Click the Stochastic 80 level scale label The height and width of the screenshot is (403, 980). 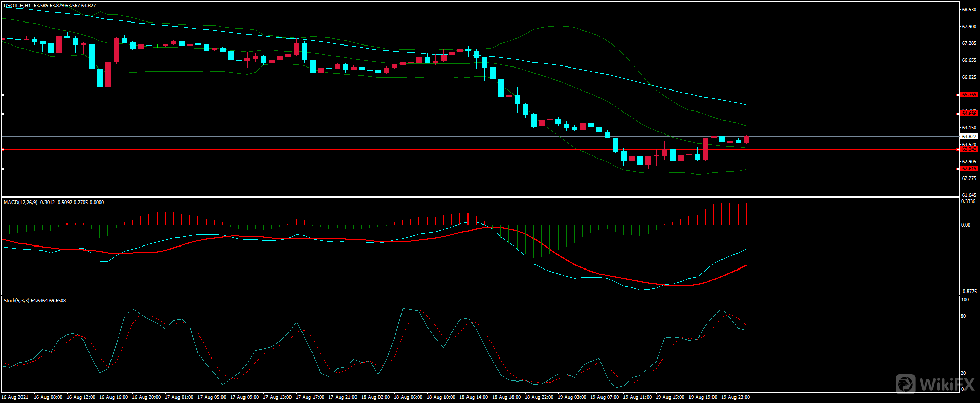tap(963, 316)
